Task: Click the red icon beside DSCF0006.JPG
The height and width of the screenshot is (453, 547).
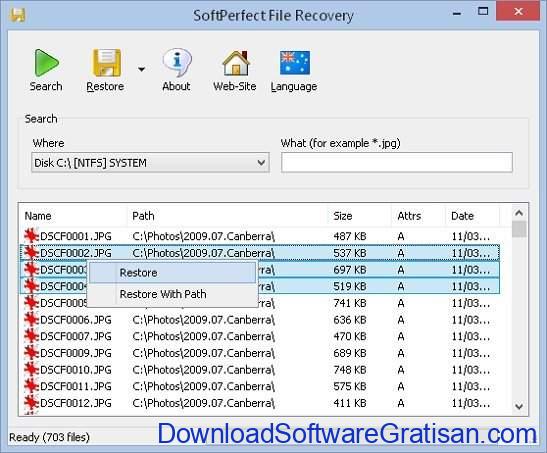Action: 31,319
